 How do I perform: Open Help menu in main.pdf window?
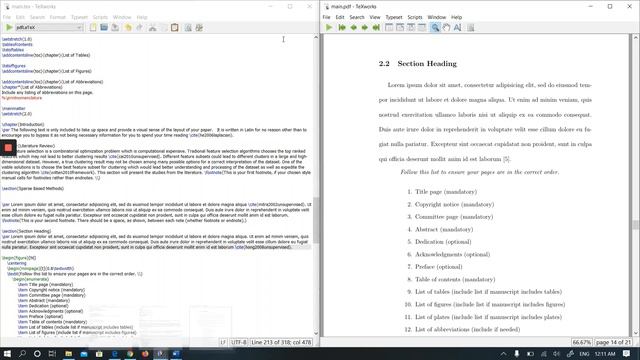pos(456,17)
